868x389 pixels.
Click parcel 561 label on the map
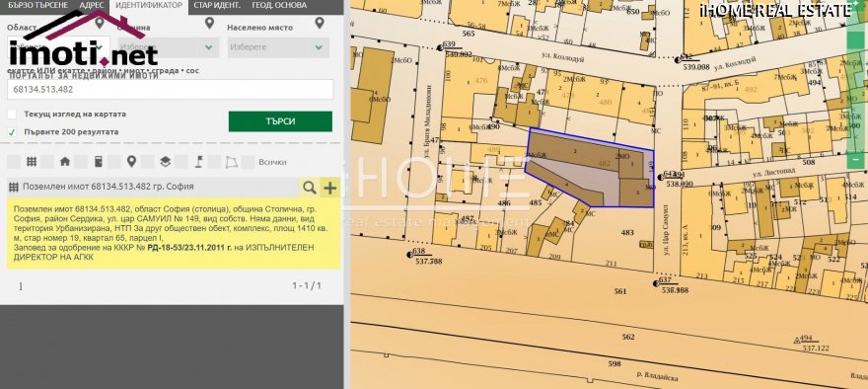(620, 291)
